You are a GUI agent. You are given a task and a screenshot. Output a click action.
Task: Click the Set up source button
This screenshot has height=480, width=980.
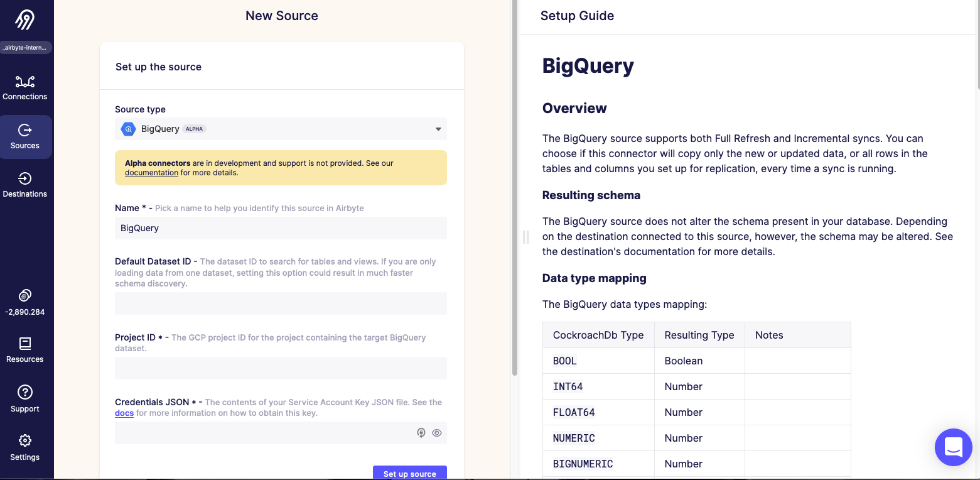point(409,473)
